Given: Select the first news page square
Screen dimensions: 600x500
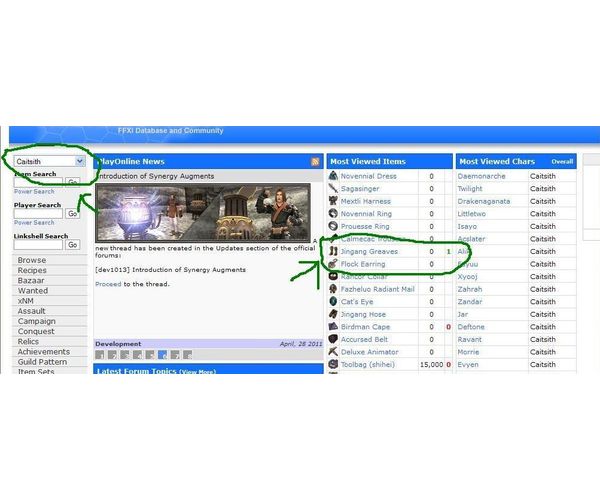Looking at the screenshot, I should pos(99,355).
